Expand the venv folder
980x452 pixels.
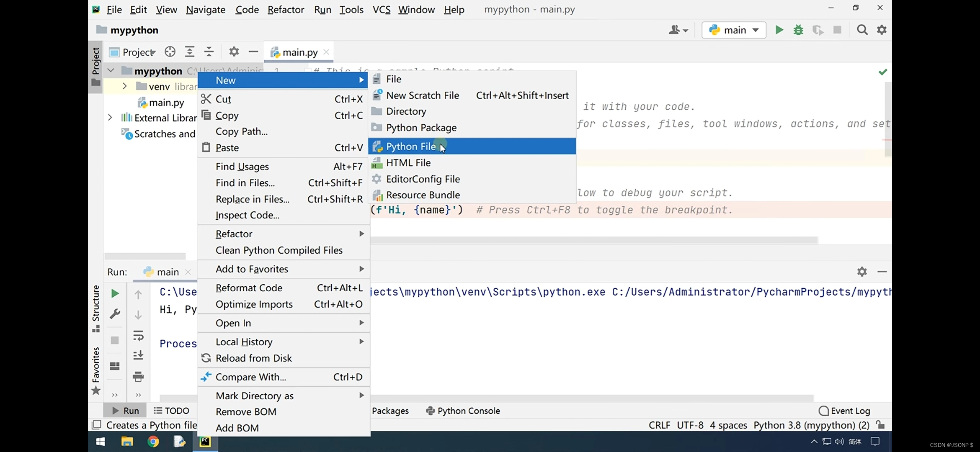pyautogui.click(x=124, y=86)
